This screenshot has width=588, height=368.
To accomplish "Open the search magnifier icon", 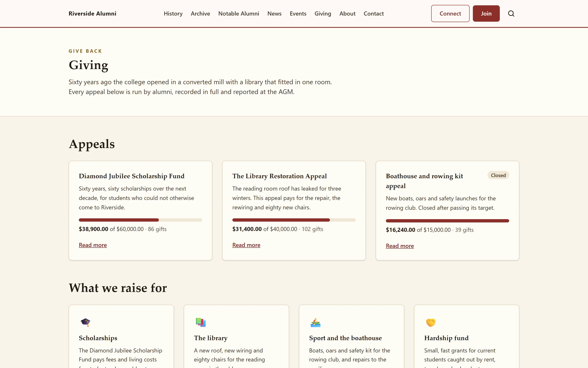I will 511,14.
